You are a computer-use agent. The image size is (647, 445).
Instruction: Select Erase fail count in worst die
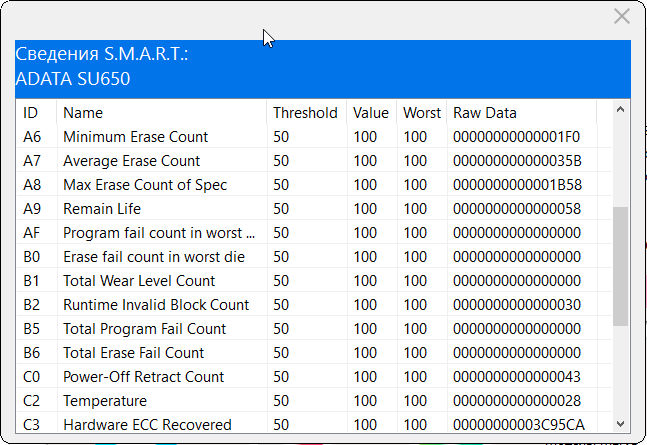click(314, 257)
